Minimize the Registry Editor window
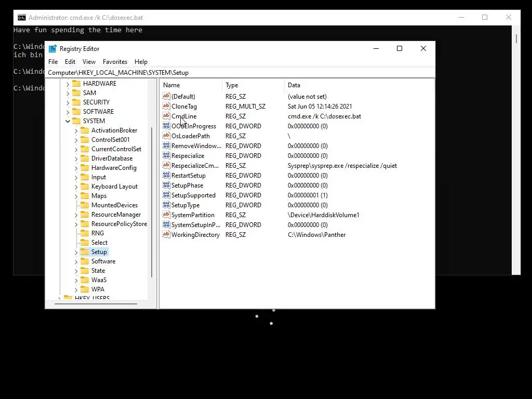Screen dimensions: 532x399 376,48
